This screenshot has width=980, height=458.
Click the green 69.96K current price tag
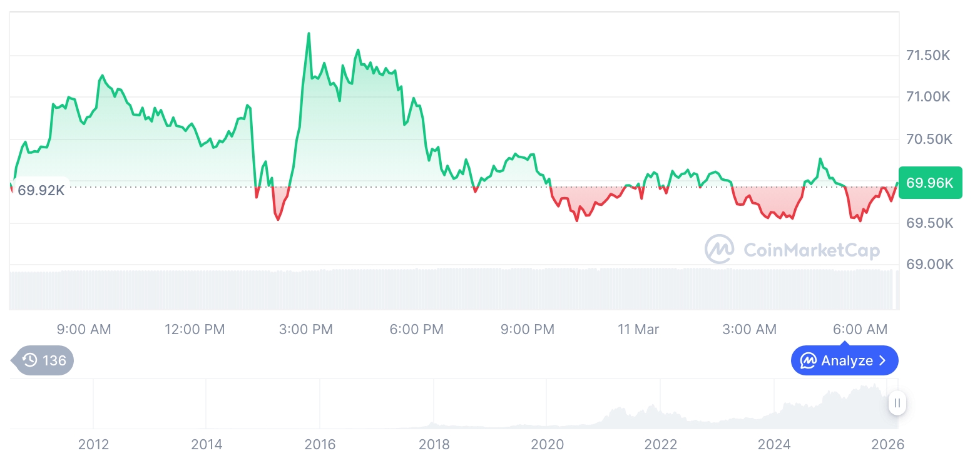[930, 183]
